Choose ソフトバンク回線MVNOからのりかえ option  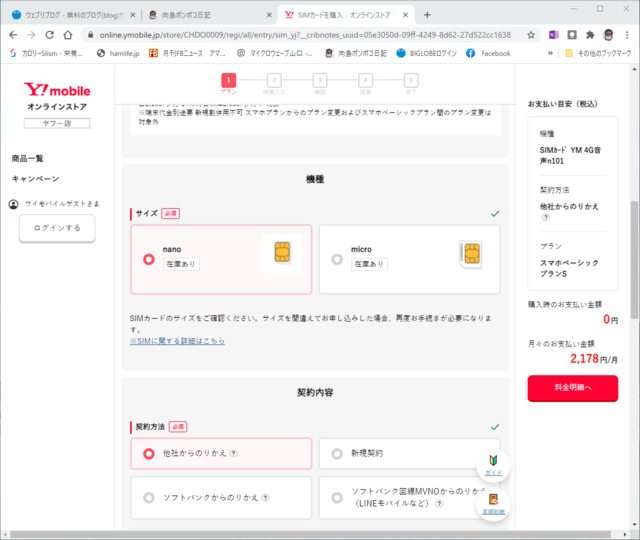[x=409, y=498]
